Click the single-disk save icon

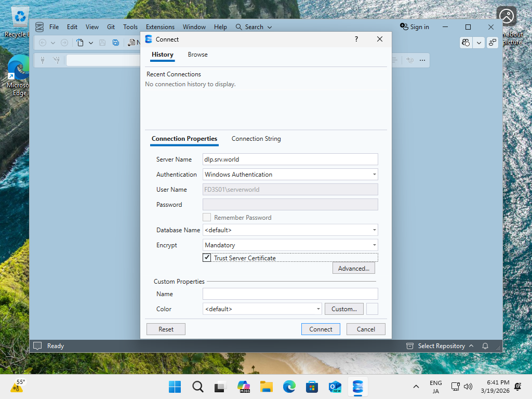click(x=102, y=43)
